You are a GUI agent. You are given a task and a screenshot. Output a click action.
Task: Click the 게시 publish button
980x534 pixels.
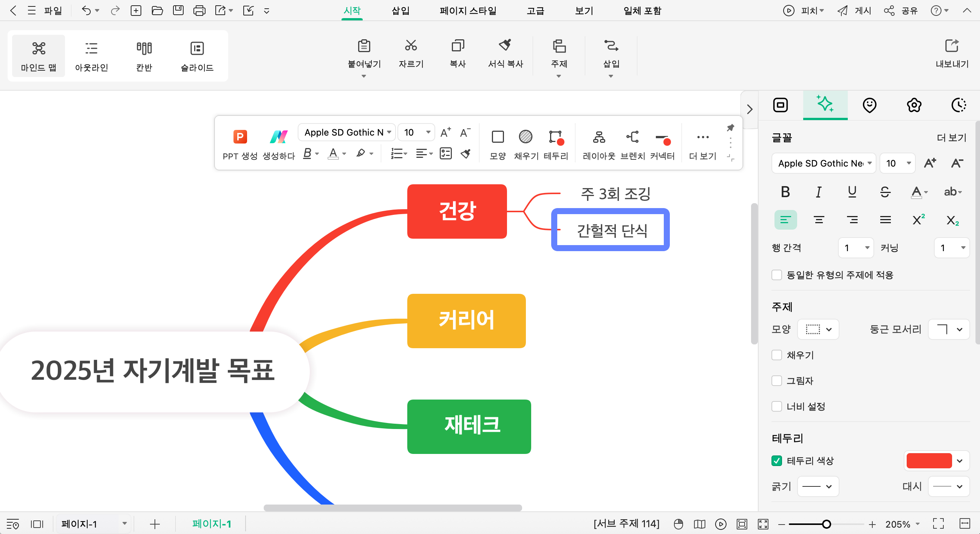pos(855,11)
